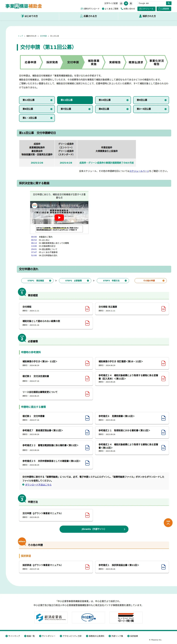Download DOC icon for 参考様式21 取得財産にかかる誓約書
177x644 pixels.
coord(163,432)
